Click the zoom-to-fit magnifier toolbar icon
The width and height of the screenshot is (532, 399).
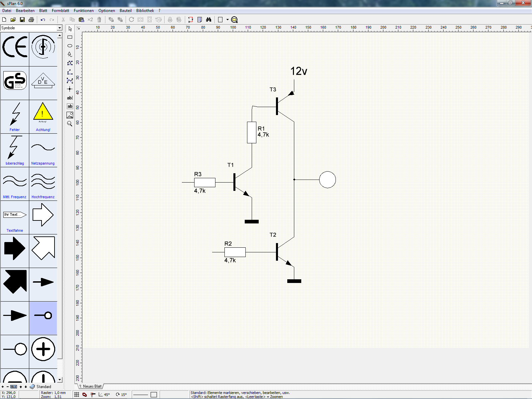pos(234,20)
